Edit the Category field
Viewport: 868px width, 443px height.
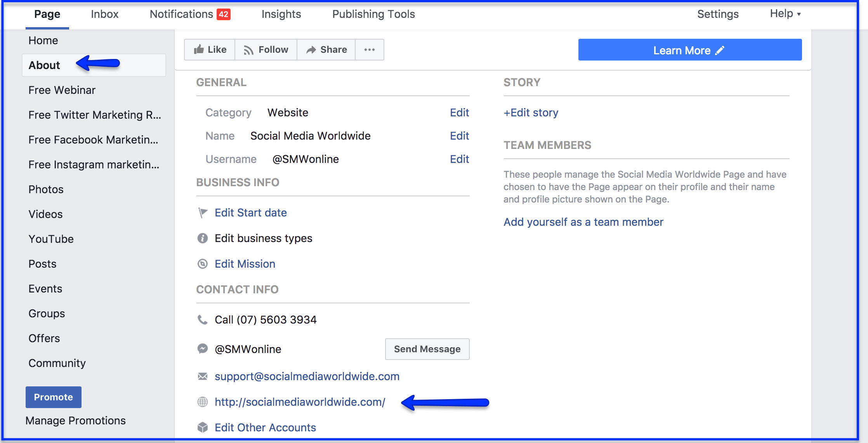[x=460, y=112]
